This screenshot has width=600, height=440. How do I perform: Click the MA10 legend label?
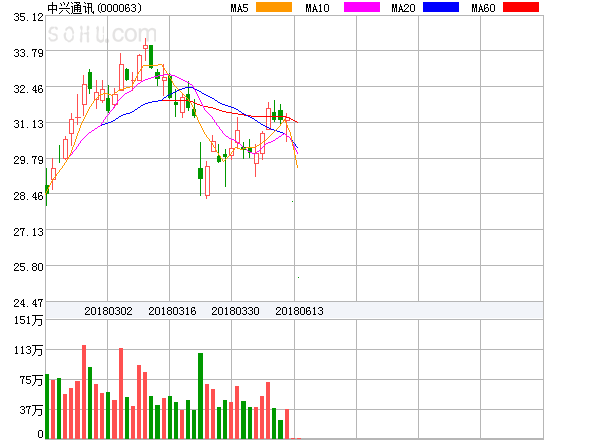click(x=317, y=8)
